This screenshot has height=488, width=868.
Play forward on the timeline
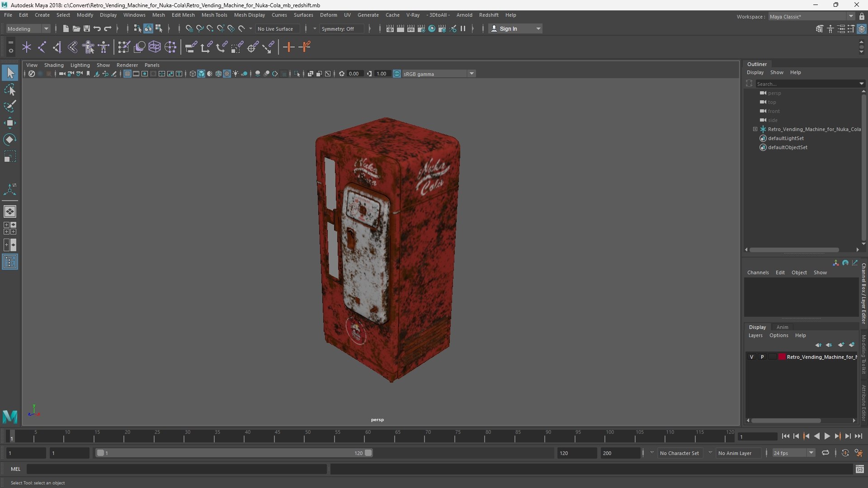(x=827, y=436)
